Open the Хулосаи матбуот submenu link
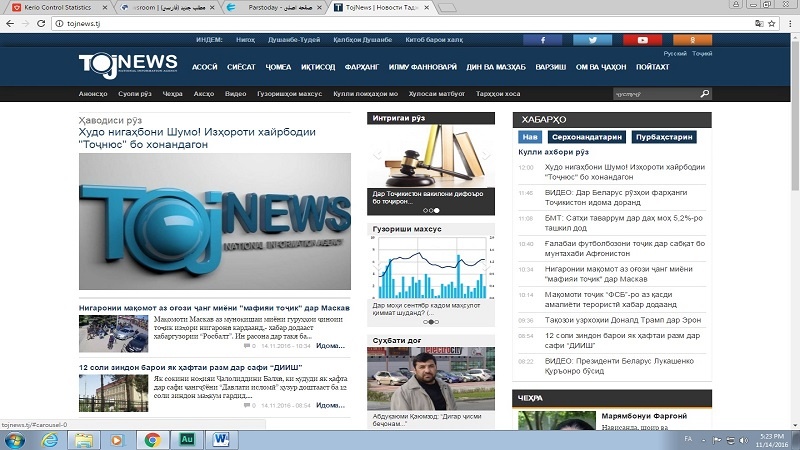800x450 pixels. point(437,93)
